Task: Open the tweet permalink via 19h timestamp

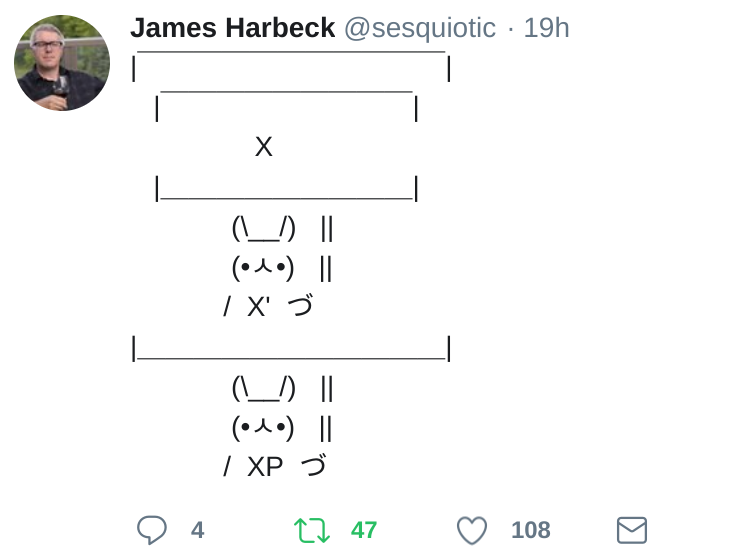Action: (x=546, y=28)
